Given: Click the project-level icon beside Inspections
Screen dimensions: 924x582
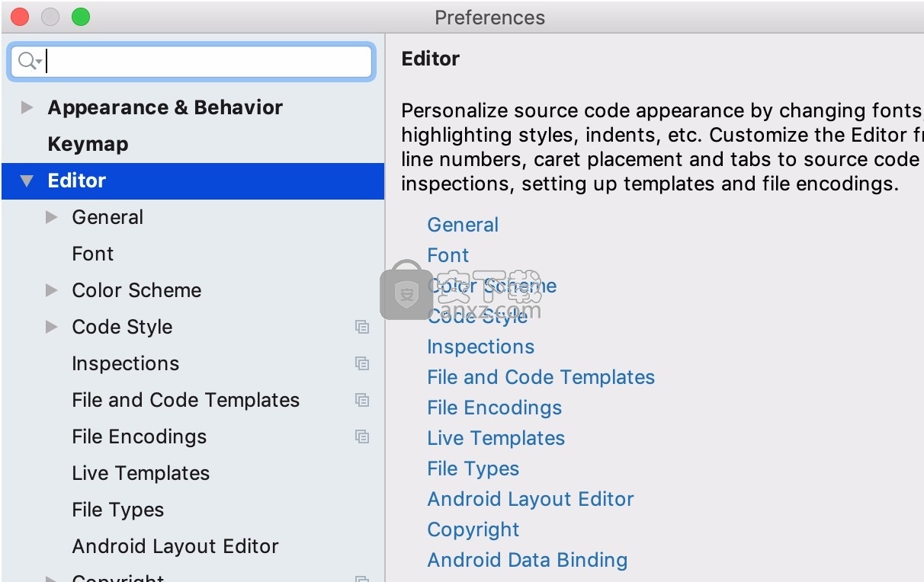Looking at the screenshot, I should point(362,363).
